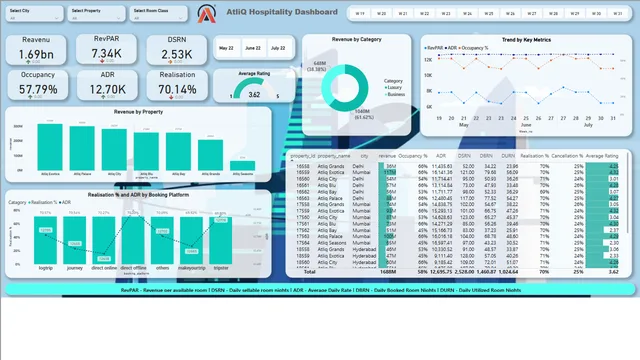The width and height of the screenshot is (640, 360).
Task: Click the logtrip booking platform bar
Action: [45, 240]
